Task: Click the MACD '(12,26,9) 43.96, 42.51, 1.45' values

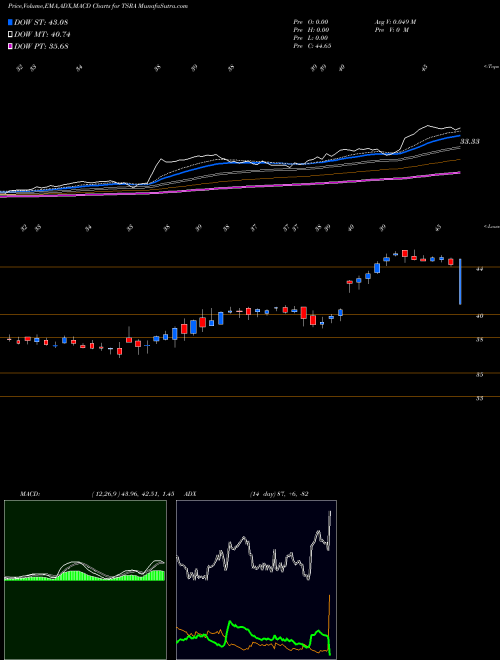Action: (x=133, y=494)
